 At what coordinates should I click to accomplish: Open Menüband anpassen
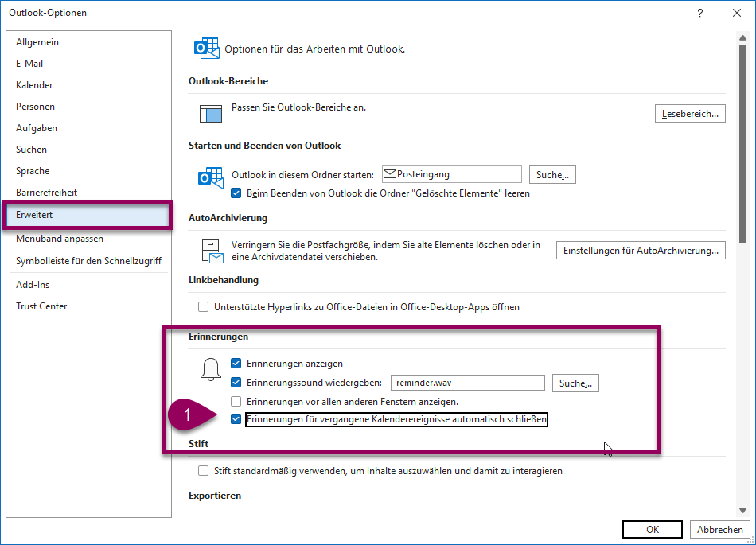click(x=88, y=239)
